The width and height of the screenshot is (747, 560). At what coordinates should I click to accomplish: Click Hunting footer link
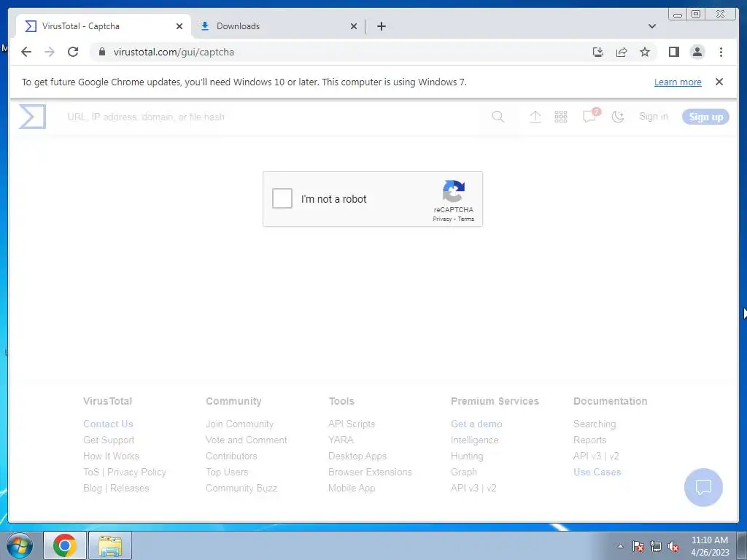tap(467, 456)
